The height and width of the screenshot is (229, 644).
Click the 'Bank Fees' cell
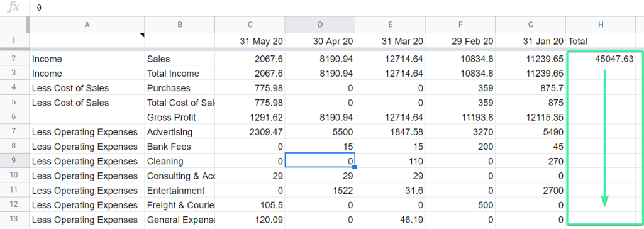point(179,147)
